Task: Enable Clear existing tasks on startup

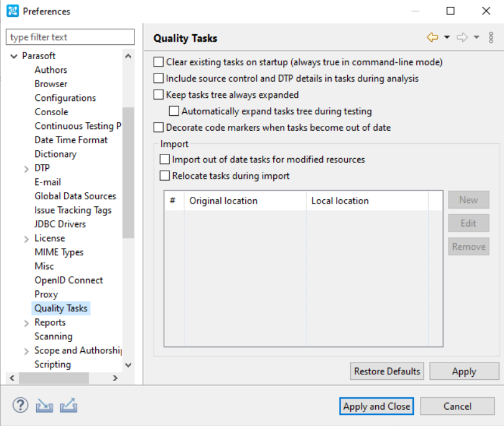Action: coord(159,62)
